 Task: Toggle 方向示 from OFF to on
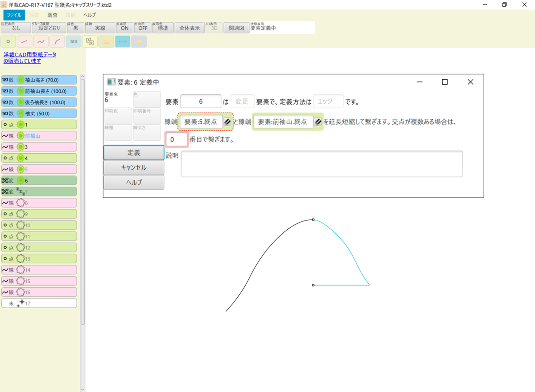(x=143, y=28)
